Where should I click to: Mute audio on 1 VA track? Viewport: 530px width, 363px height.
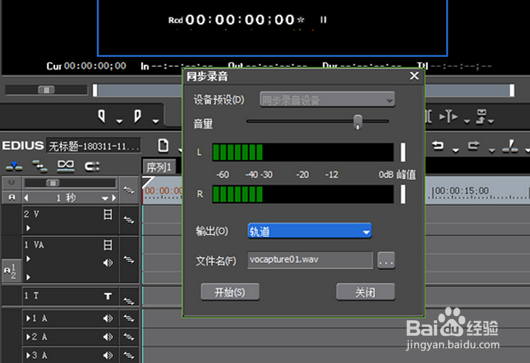pyautogui.click(x=108, y=263)
